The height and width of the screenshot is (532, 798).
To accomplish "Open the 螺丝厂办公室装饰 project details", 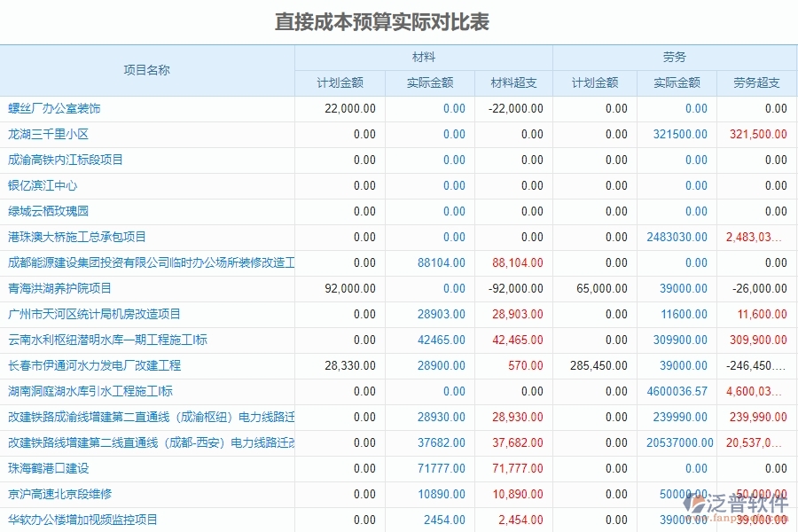I will 53,108.
